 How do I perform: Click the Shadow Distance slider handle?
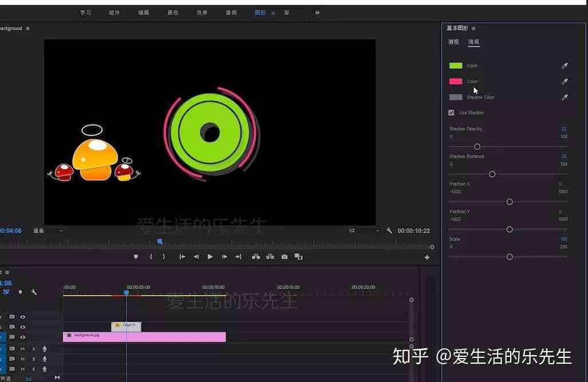[492, 174]
